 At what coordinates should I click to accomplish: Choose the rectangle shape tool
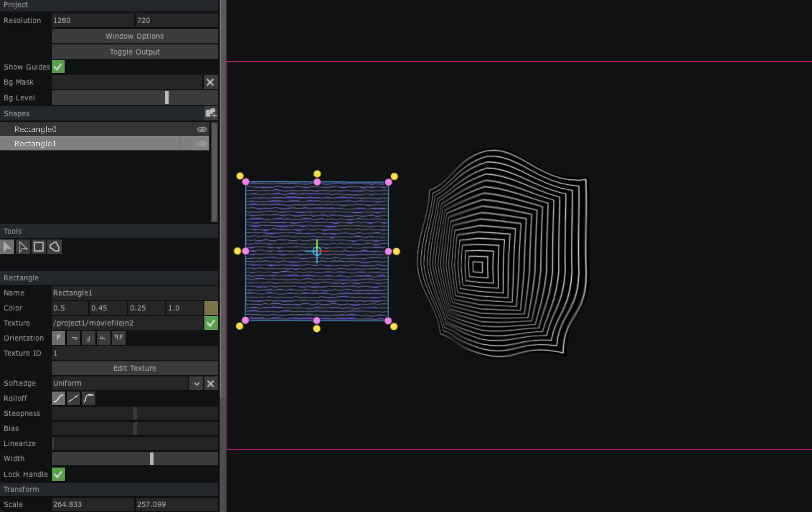pos(39,247)
